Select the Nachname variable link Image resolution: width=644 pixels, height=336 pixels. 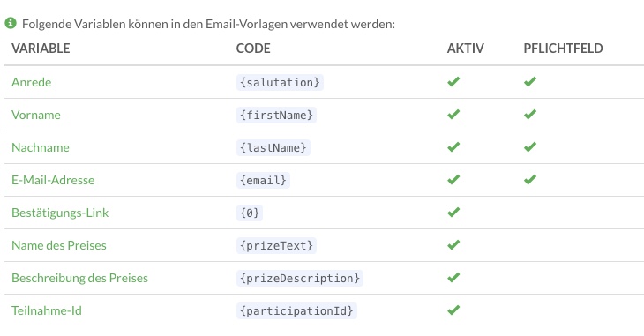tap(41, 147)
